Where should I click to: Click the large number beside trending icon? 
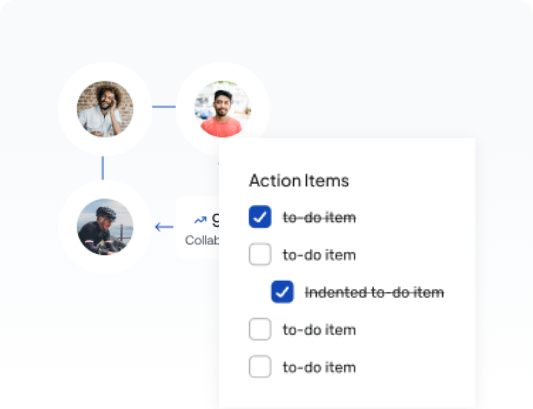pyautogui.click(x=216, y=220)
